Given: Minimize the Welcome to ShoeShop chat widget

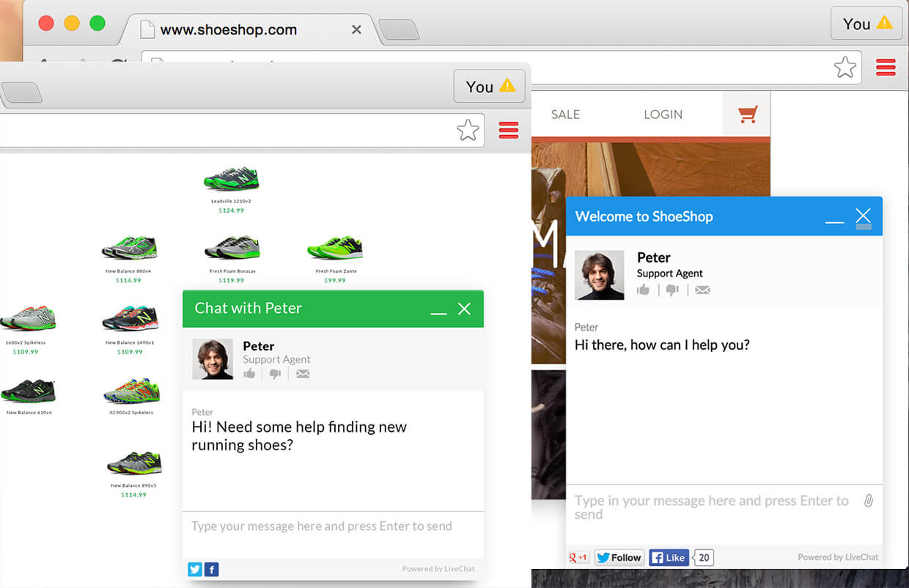Looking at the screenshot, I should 835,221.
